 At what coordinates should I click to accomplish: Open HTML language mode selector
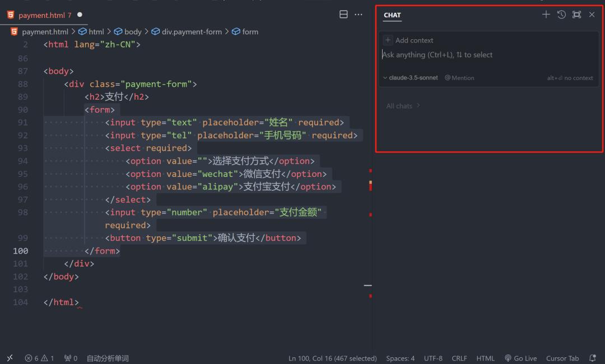485,358
